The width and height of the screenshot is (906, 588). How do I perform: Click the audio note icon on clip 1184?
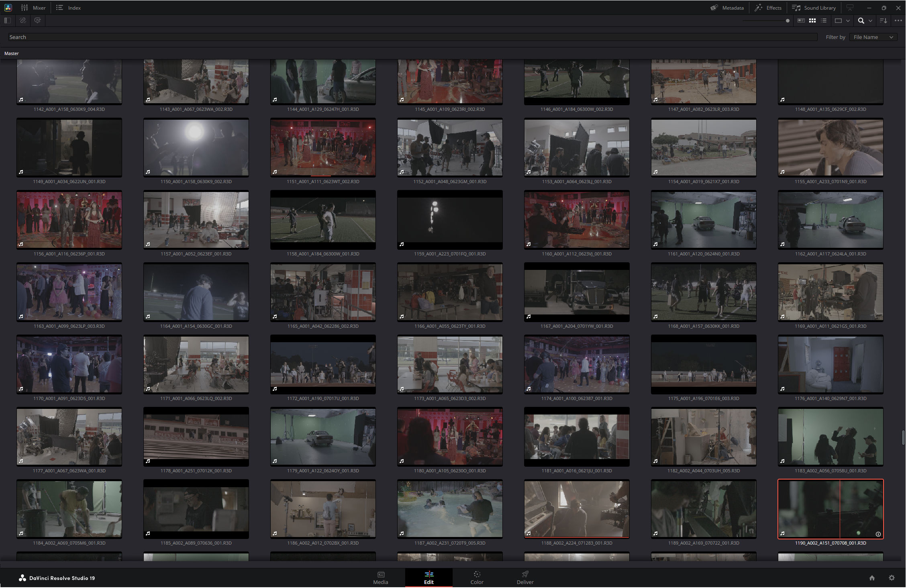coord(21,533)
